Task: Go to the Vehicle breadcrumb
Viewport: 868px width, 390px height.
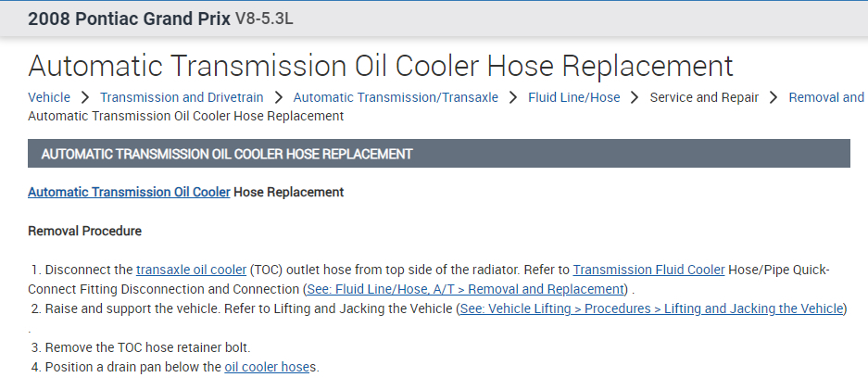Action: tap(49, 97)
